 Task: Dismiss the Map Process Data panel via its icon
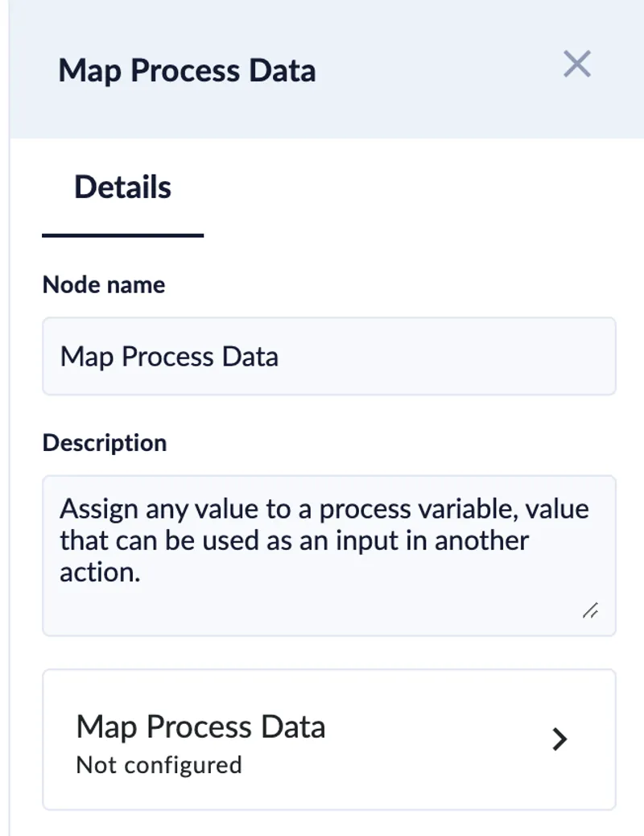tap(576, 65)
